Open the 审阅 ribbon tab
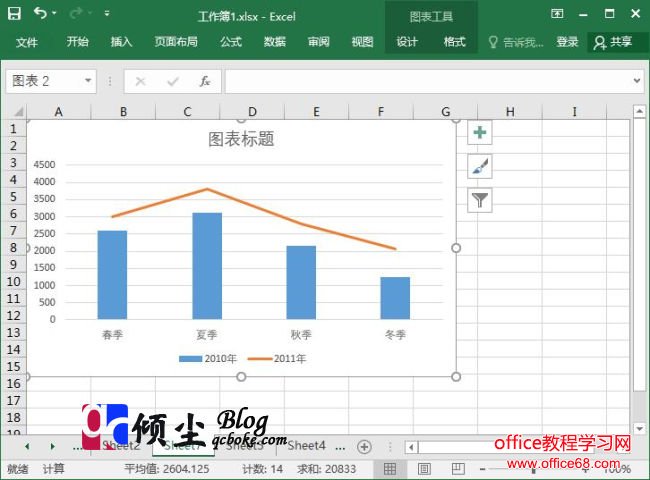Screen dimensions: 650x480 (x=319, y=42)
